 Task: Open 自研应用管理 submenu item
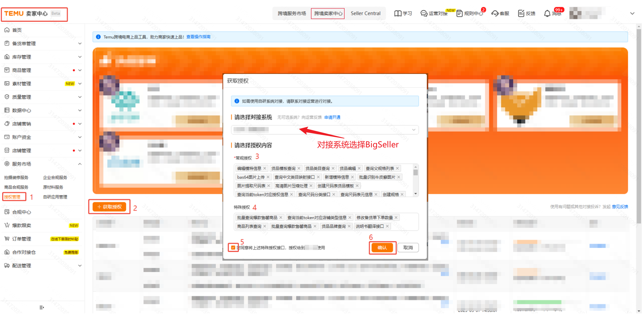coord(55,197)
